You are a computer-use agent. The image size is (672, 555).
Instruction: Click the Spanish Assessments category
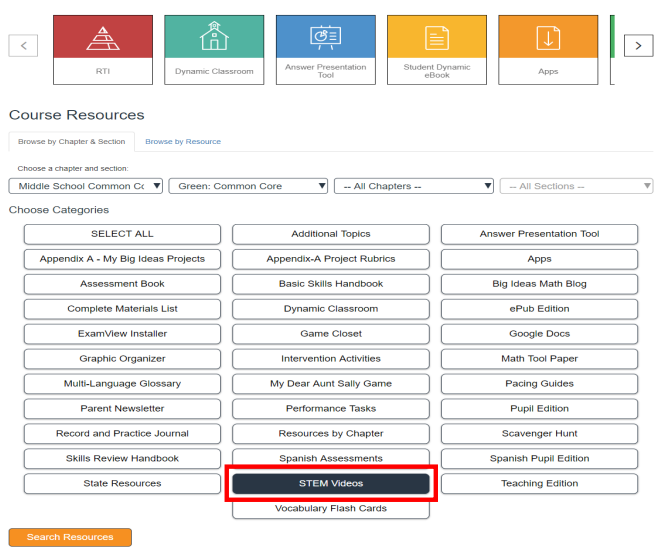pyautogui.click(x=331, y=458)
